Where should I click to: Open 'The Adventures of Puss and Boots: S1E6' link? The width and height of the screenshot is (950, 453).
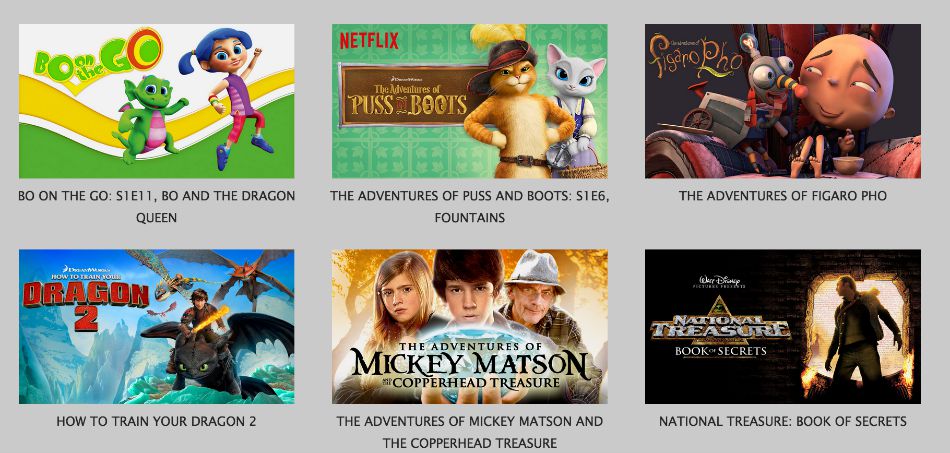tap(470, 207)
